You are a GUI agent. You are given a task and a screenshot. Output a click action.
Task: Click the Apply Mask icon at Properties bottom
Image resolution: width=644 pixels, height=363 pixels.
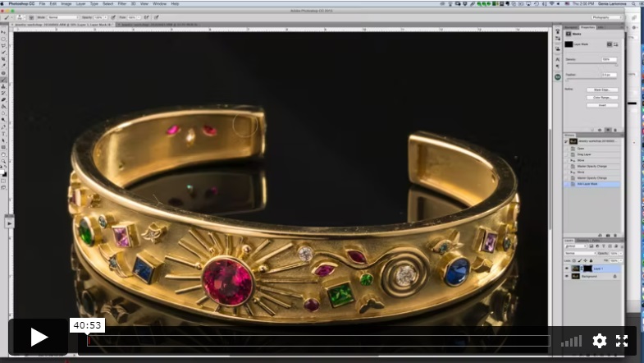(x=600, y=130)
